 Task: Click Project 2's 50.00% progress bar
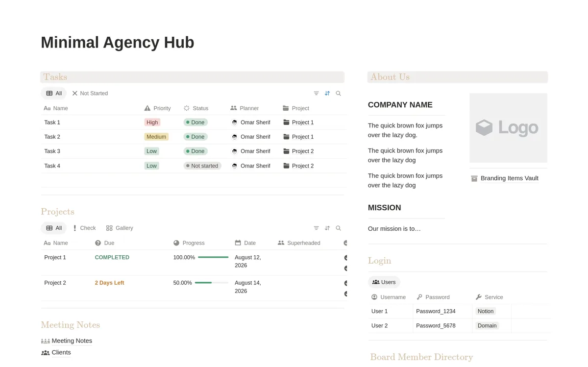tap(212, 283)
